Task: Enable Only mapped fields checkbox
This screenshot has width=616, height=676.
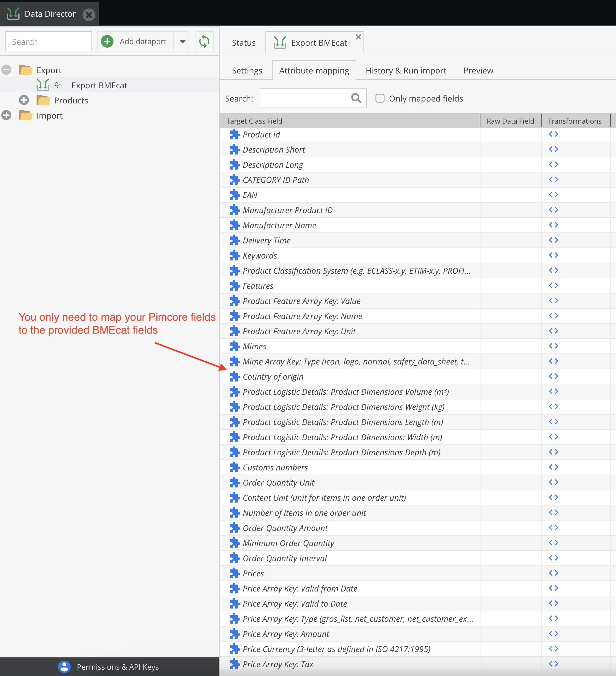Action: coord(380,98)
